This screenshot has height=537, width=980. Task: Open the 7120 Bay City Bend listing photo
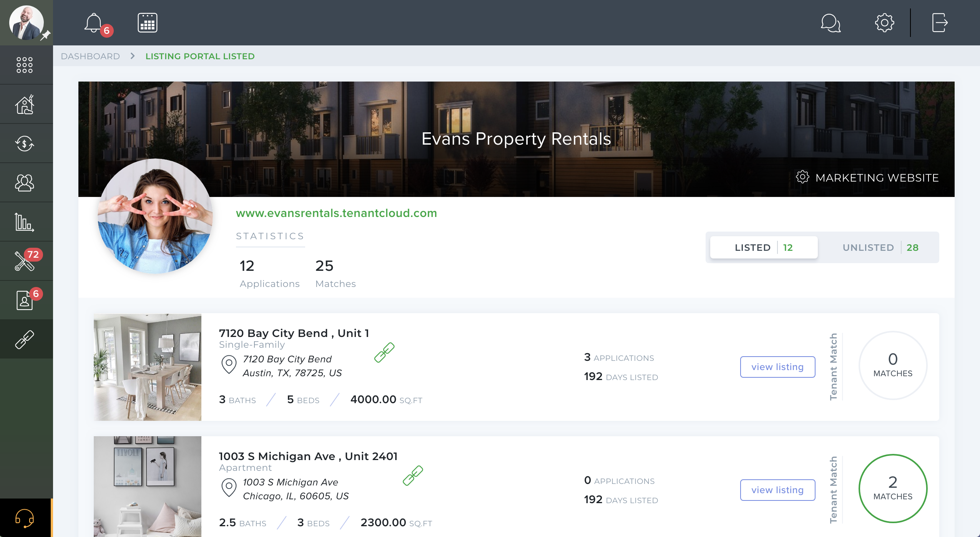click(148, 367)
